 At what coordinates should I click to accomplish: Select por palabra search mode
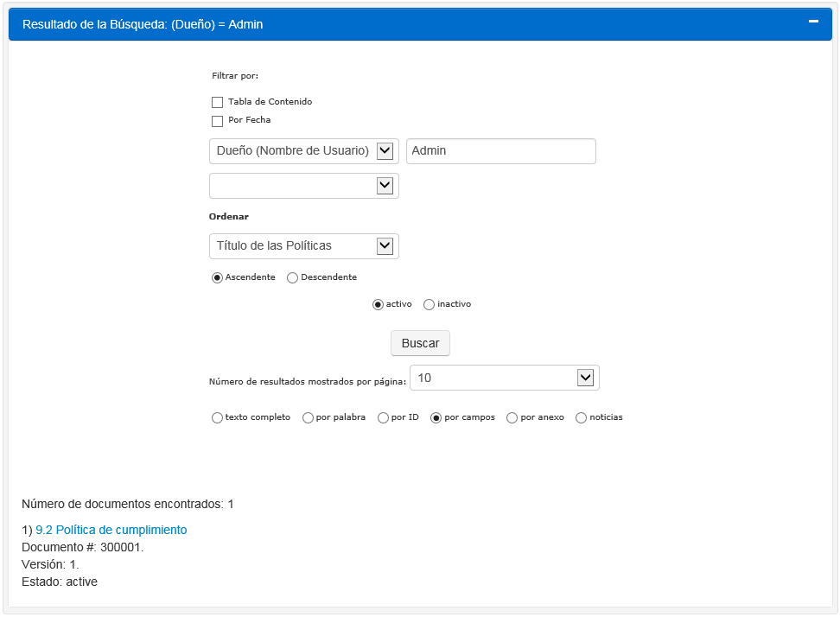[309, 418]
